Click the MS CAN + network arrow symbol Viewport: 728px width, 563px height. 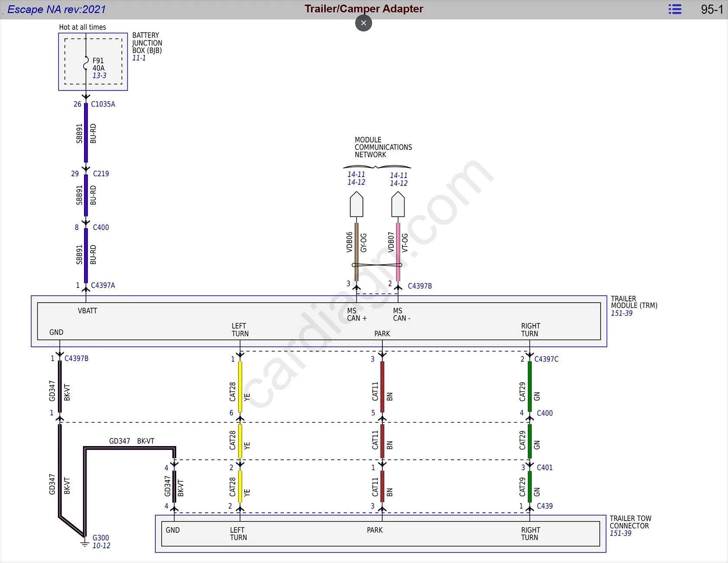click(356, 204)
